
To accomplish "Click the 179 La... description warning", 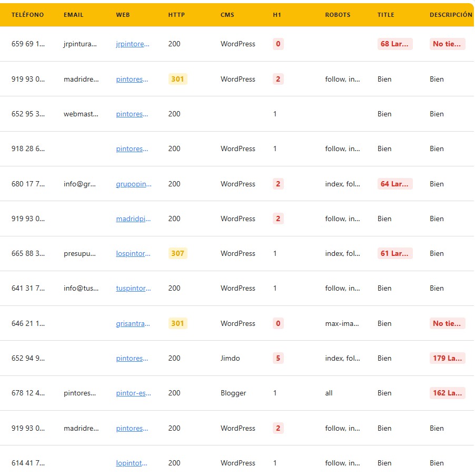I will pyautogui.click(x=448, y=359).
